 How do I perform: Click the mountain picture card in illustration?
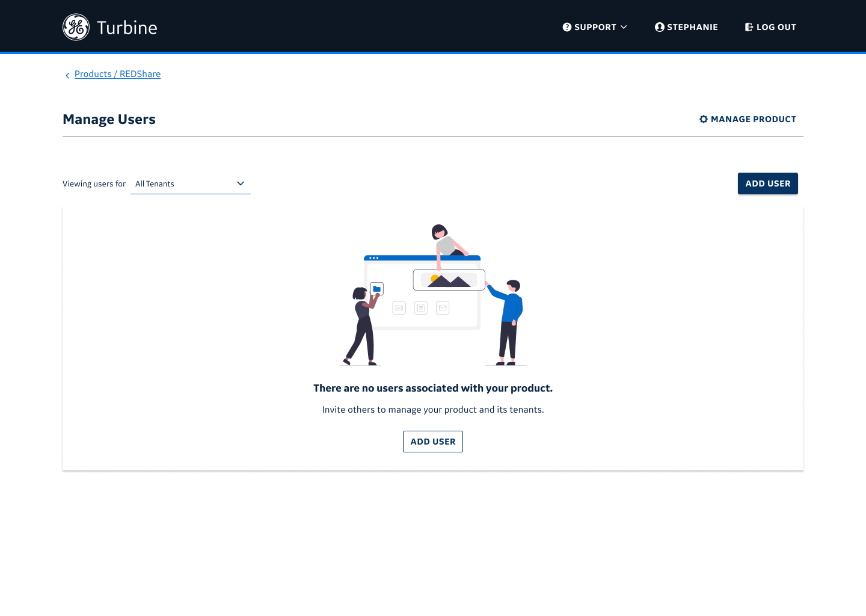[x=449, y=280]
